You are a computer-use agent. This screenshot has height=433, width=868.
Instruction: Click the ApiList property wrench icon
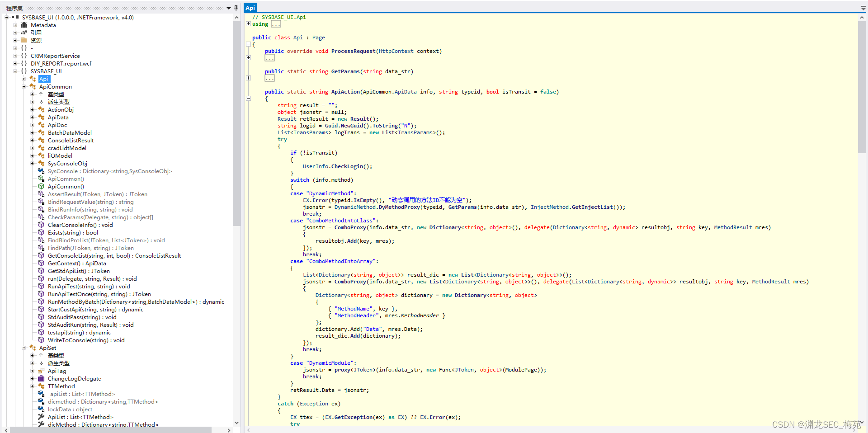click(41, 417)
